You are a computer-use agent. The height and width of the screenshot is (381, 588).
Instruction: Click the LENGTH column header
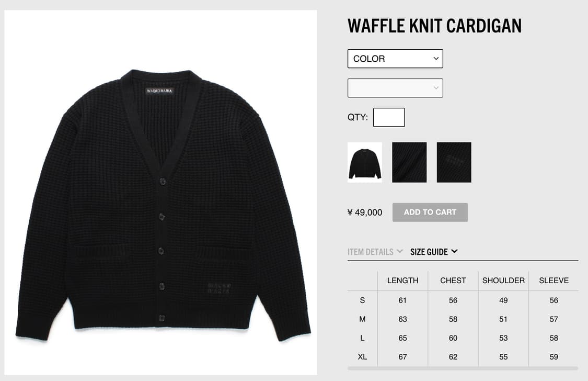click(403, 281)
